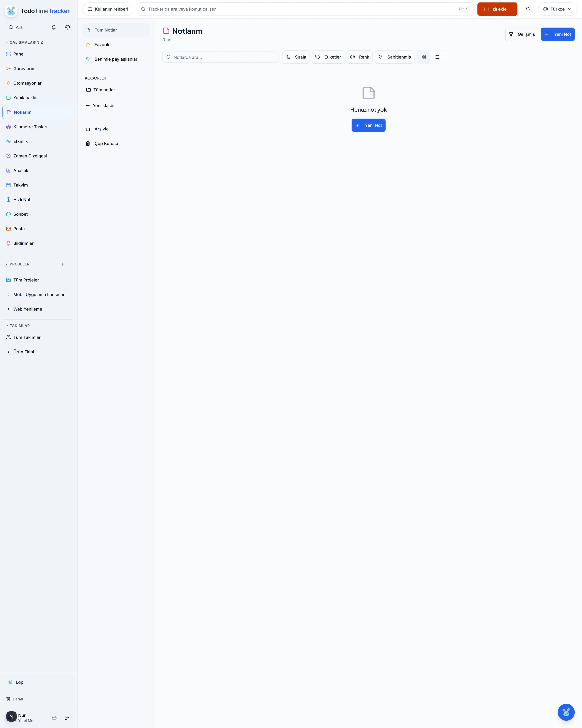Open the Analitik page

pos(37,170)
